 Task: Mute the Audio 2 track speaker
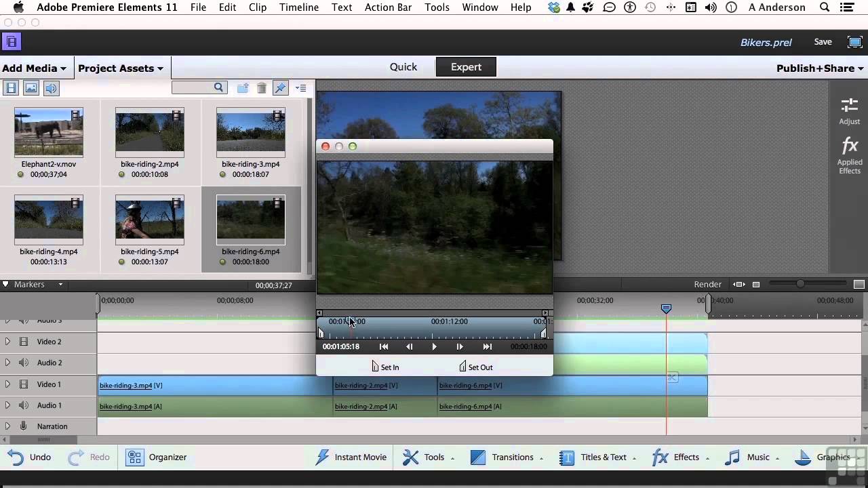pos(24,363)
